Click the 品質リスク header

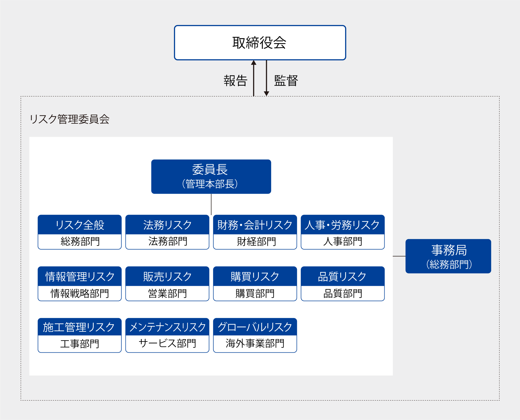343,276
